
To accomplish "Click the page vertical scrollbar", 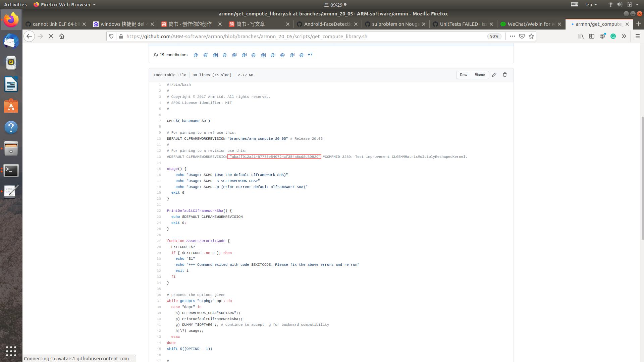I will point(643,178).
